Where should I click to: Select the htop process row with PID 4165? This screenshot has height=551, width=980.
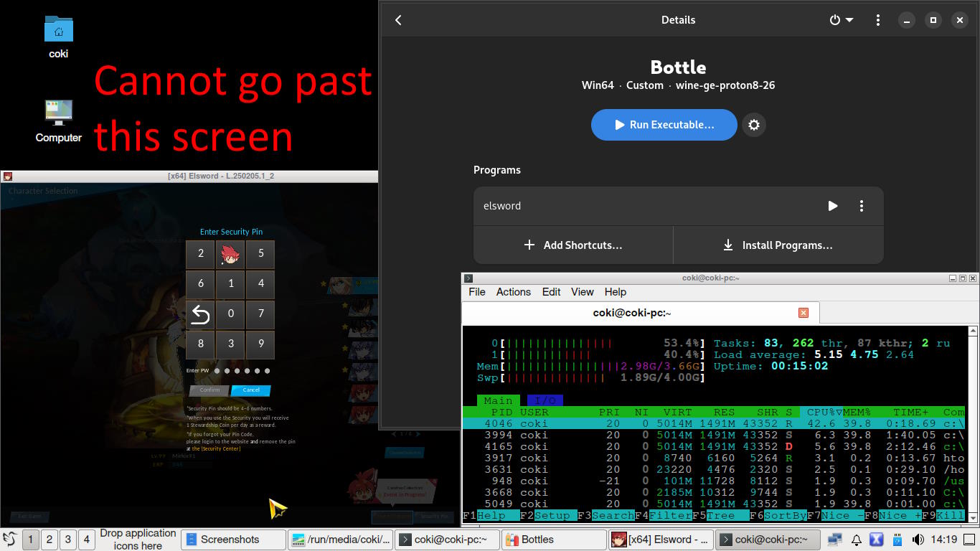(x=714, y=446)
